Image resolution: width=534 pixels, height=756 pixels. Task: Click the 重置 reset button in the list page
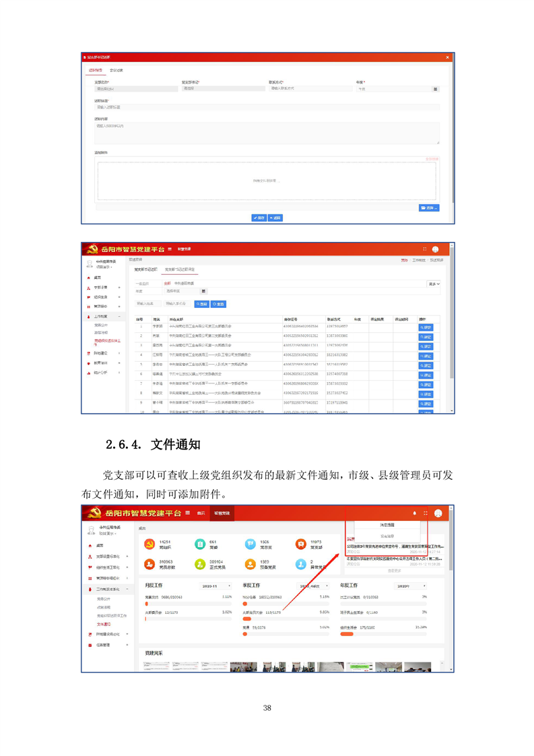pyautogui.click(x=218, y=305)
